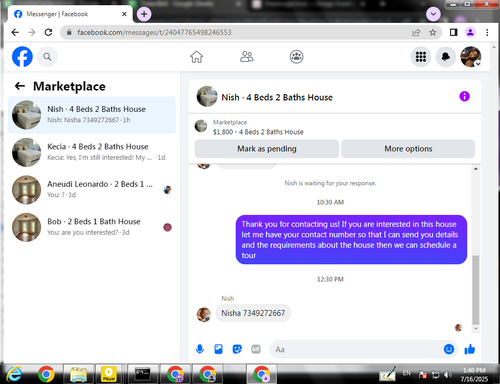This screenshot has width=500, height=384.
Task: Open the account profile picture menu
Action: point(471,57)
